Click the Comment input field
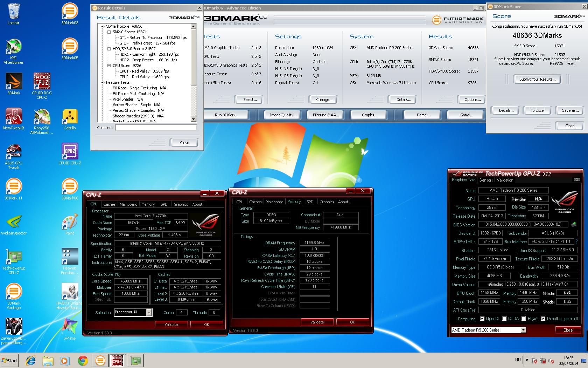 (156, 128)
